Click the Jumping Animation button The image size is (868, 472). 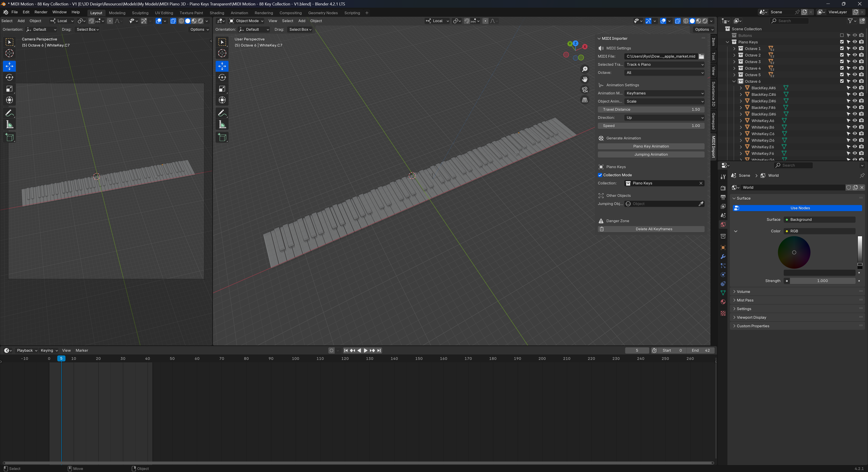click(x=651, y=154)
